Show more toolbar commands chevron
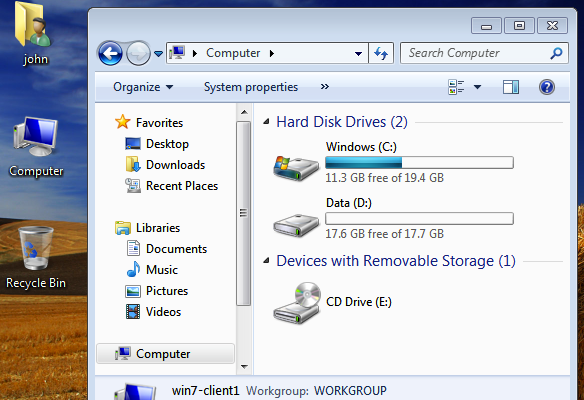 [x=325, y=87]
